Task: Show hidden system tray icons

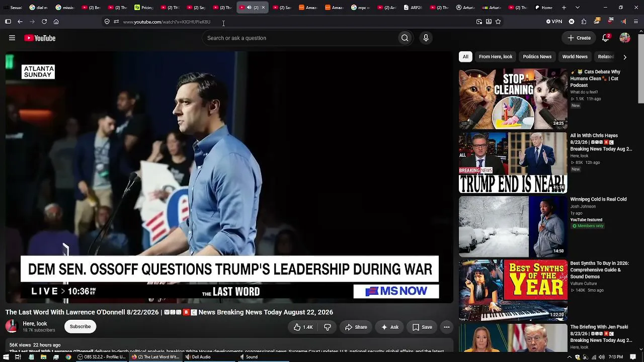Action: pos(570,357)
